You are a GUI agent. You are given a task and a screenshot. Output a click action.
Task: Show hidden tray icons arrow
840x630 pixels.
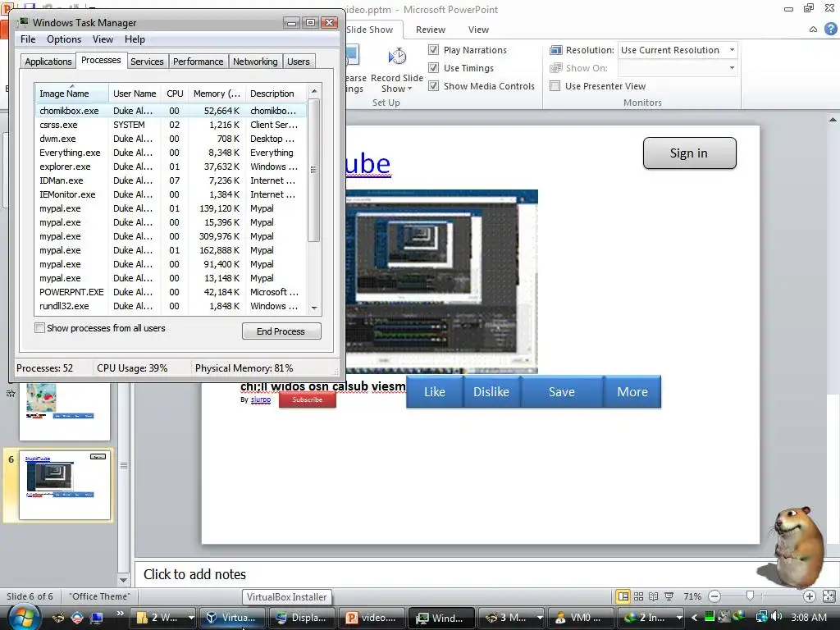click(694, 618)
